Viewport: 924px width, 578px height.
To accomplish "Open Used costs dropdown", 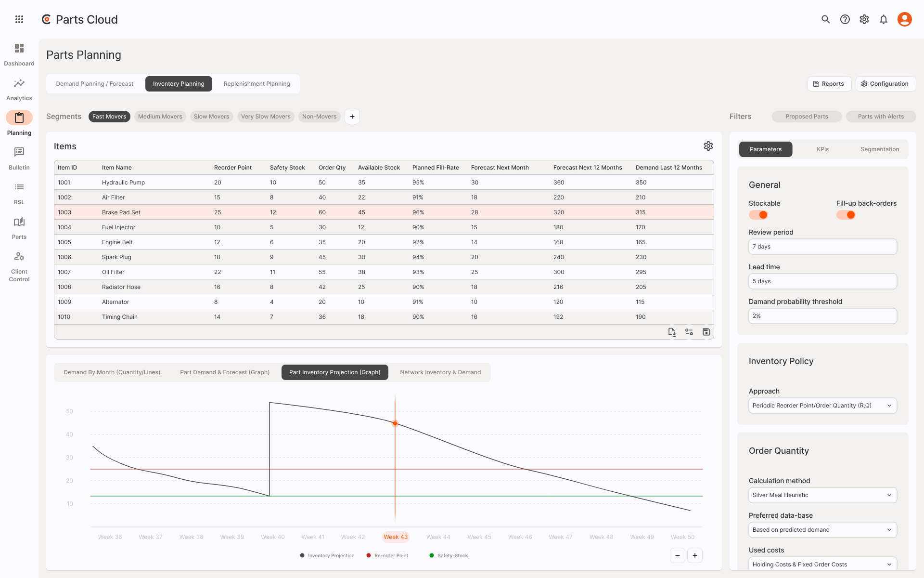I will 823,564.
